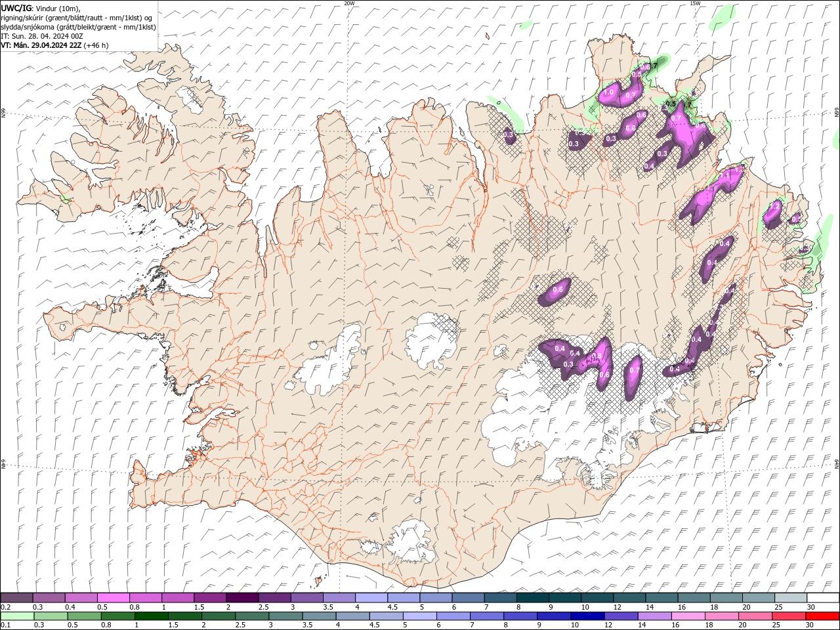Click the '1.0' snowfall value on the map
Image resolution: width=840 pixels, height=630 pixels.
(x=608, y=93)
